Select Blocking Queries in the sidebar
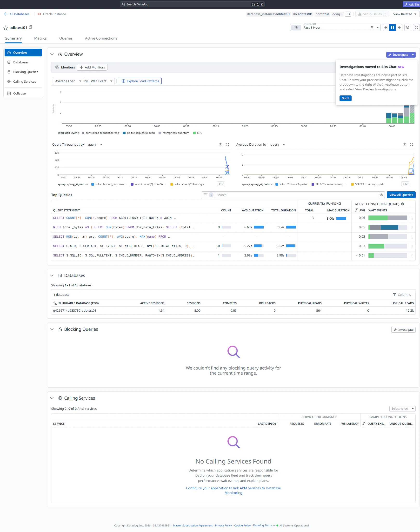 23,72
